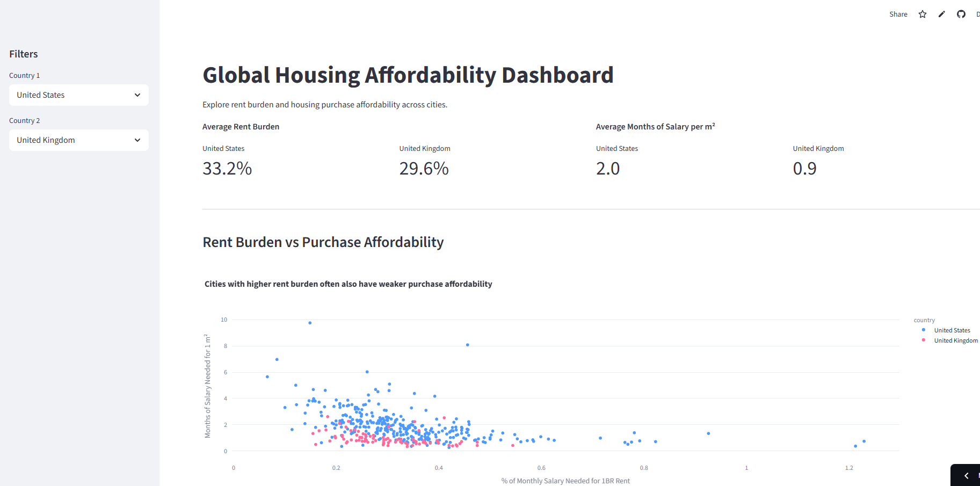Click the Filters heading in the sidebar
Screen dimensions: 980x486
23,54
